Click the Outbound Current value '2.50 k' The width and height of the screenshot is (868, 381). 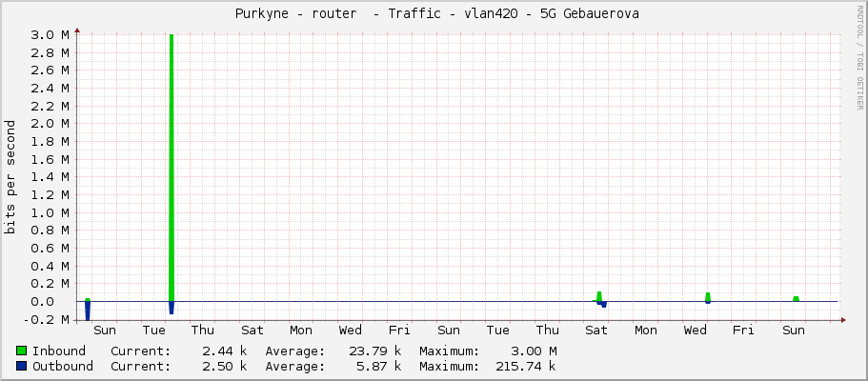point(225,366)
